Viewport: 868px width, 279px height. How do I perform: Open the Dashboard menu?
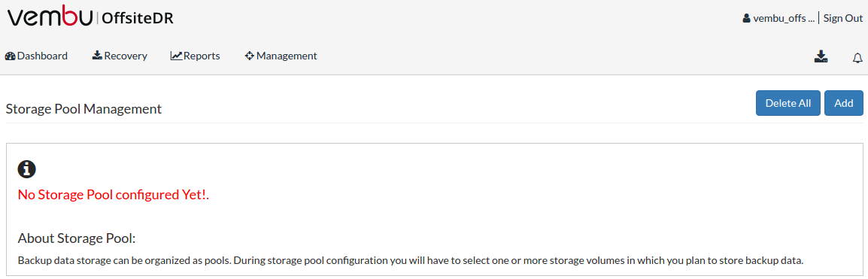point(36,56)
